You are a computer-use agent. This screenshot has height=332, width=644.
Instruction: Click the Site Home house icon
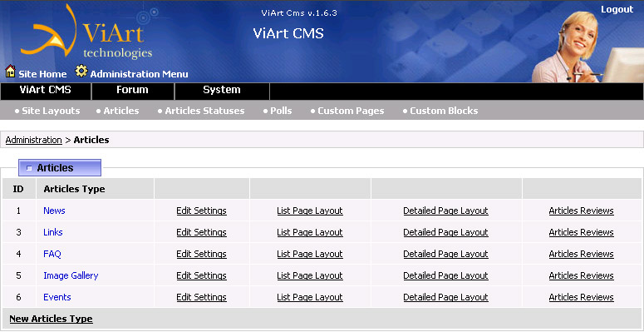click(x=10, y=72)
